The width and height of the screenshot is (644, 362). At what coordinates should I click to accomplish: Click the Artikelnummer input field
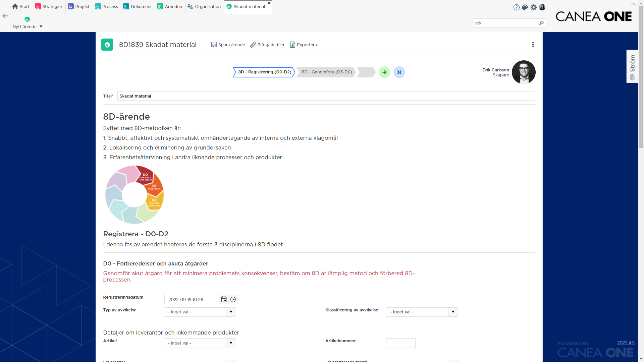[400, 343]
